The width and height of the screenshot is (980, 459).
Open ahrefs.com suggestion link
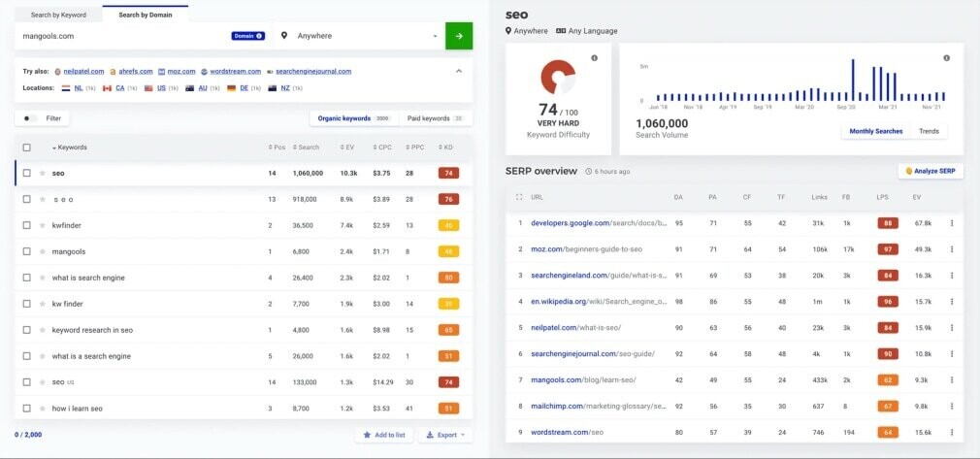tap(137, 71)
